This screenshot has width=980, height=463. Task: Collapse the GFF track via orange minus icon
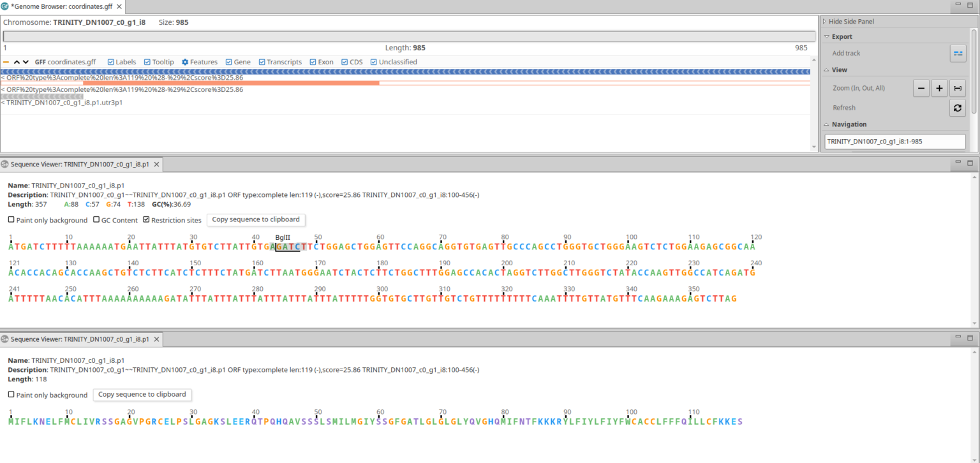click(6, 62)
